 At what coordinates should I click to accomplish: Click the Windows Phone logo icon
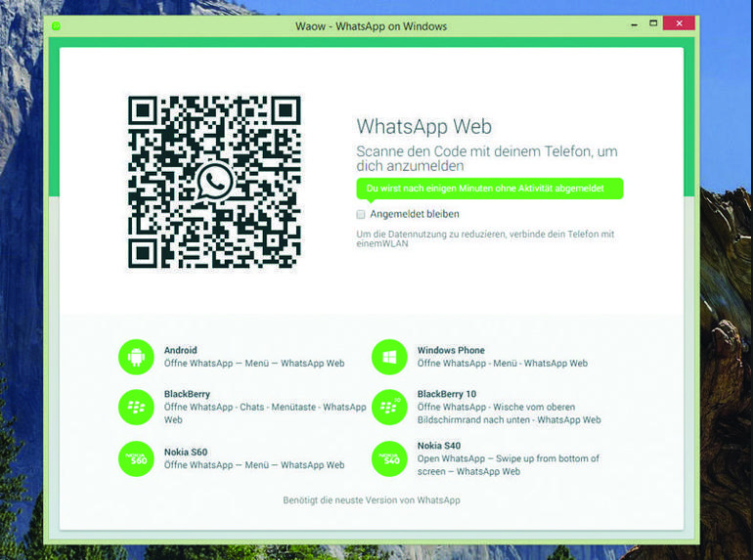point(389,357)
